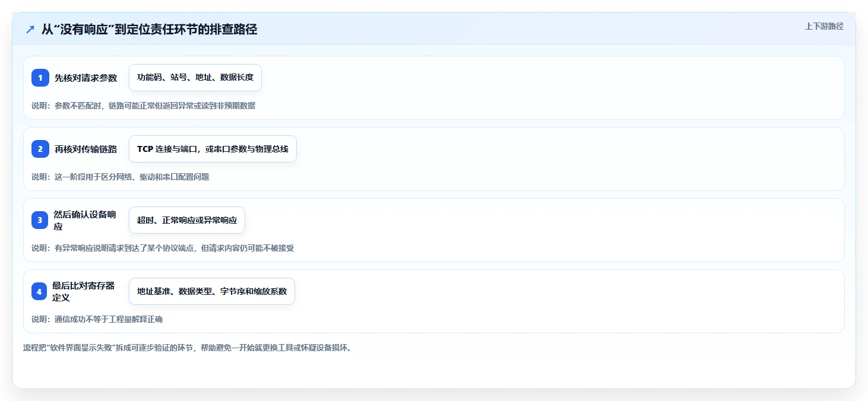This screenshot has width=868, height=401.
Task: Select the step title '再核对传输链路'
Action: pyautogui.click(x=86, y=149)
